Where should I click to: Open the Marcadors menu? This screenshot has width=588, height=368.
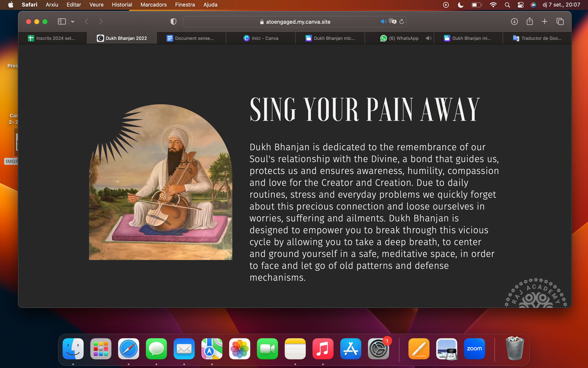click(154, 5)
